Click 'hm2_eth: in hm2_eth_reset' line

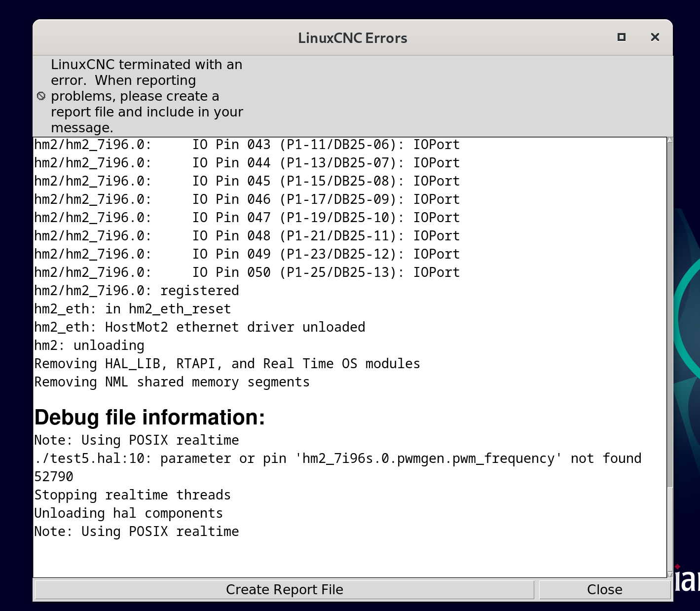[x=133, y=309]
